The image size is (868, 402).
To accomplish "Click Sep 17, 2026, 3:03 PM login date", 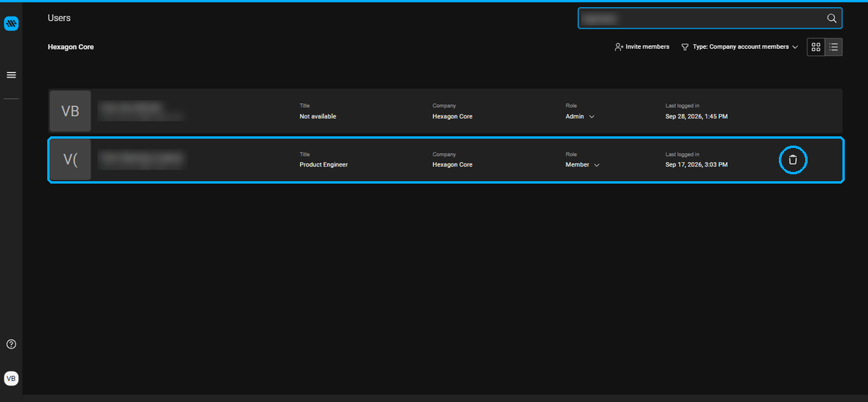I will (697, 165).
